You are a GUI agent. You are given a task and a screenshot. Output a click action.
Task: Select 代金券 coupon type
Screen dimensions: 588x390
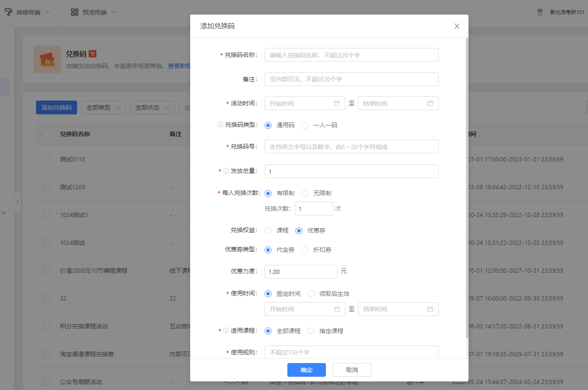click(268, 250)
